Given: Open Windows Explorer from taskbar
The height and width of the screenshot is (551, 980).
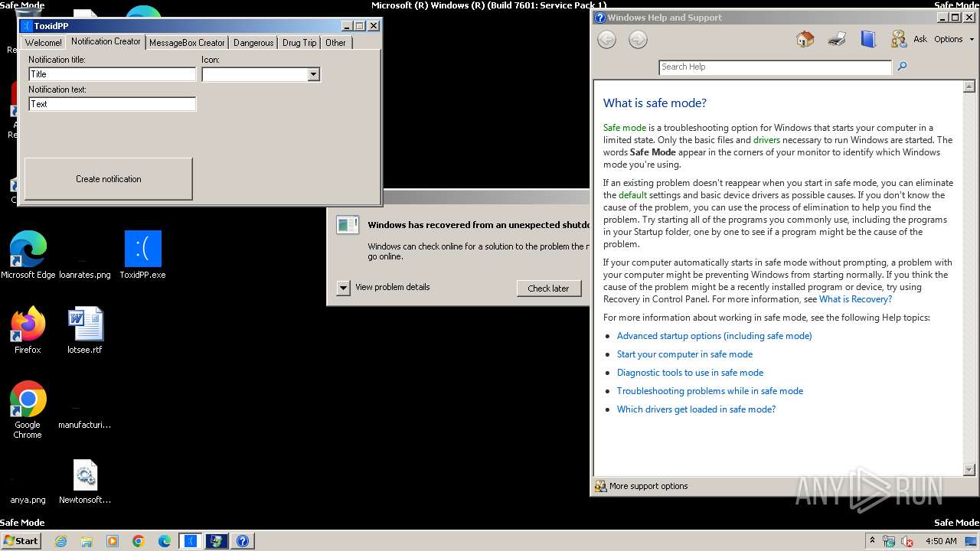Looking at the screenshot, I should point(87,541).
